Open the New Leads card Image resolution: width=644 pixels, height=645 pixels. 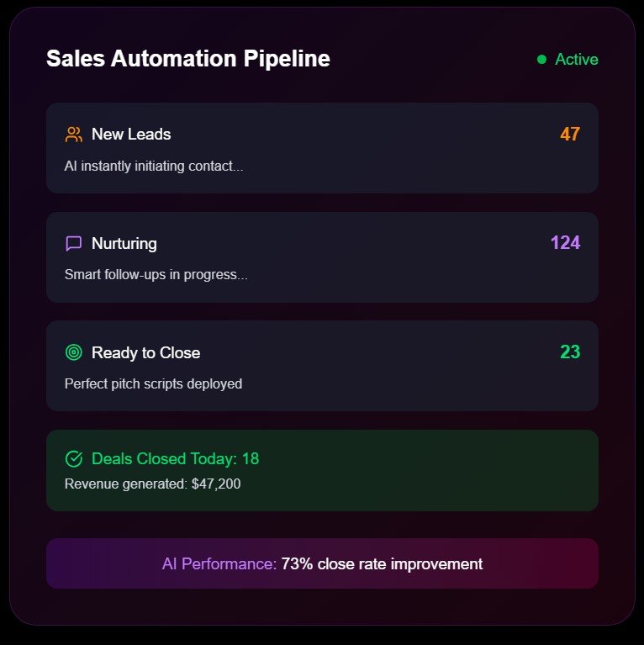[x=322, y=148]
